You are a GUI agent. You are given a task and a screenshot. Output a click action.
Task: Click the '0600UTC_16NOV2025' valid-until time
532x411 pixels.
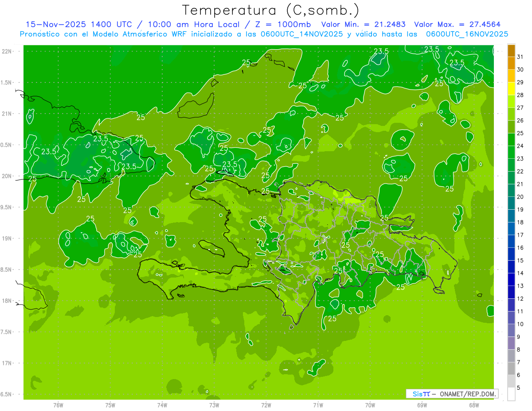(x=467, y=34)
